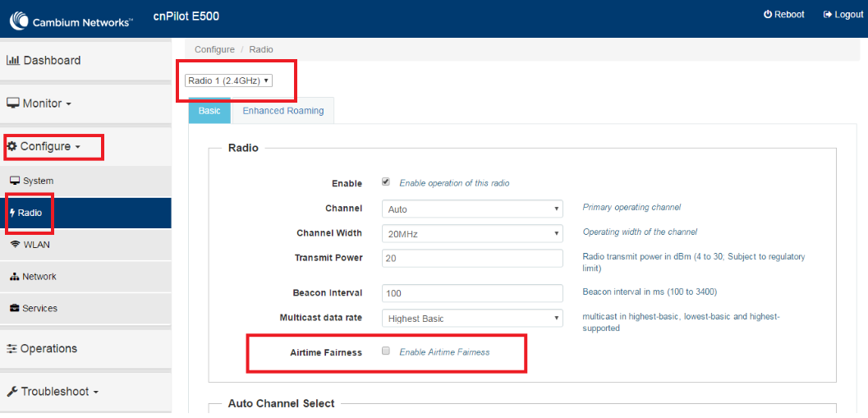Click the Services briefcase icon

click(x=15, y=309)
